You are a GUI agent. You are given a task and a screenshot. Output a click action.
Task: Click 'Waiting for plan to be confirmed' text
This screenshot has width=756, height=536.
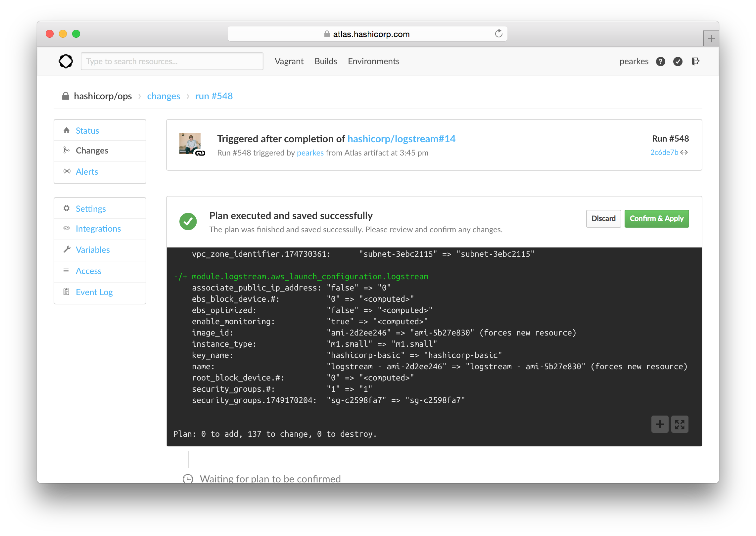coord(270,479)
